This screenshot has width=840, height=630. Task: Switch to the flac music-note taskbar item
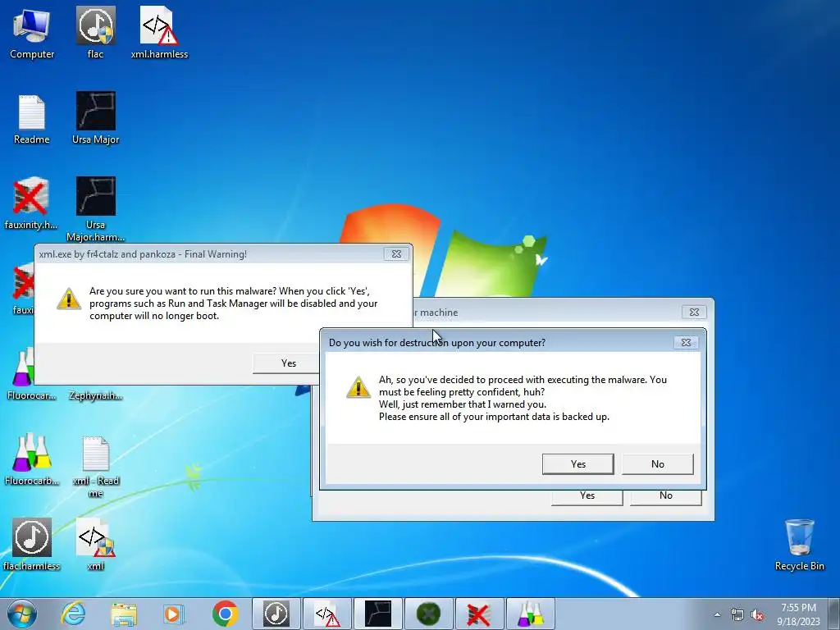coord(276,614)
